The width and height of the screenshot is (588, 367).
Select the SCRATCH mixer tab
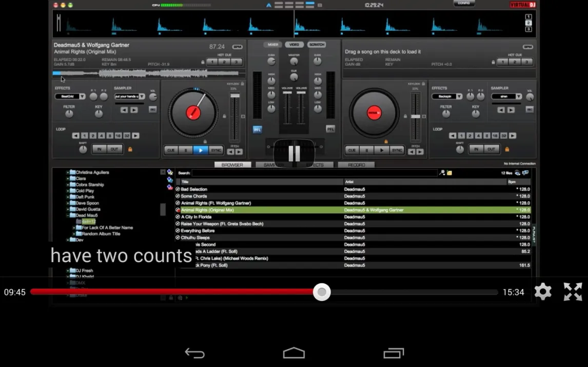317,45
